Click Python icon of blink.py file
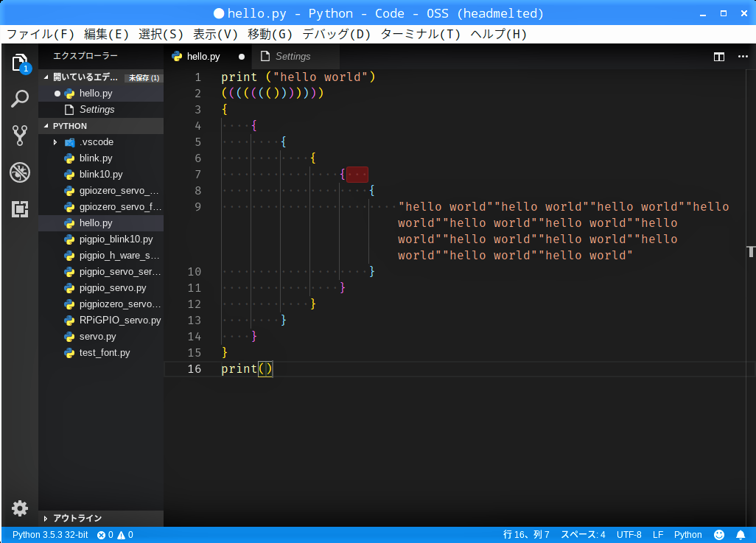756x543 pixels. [69, 158]
